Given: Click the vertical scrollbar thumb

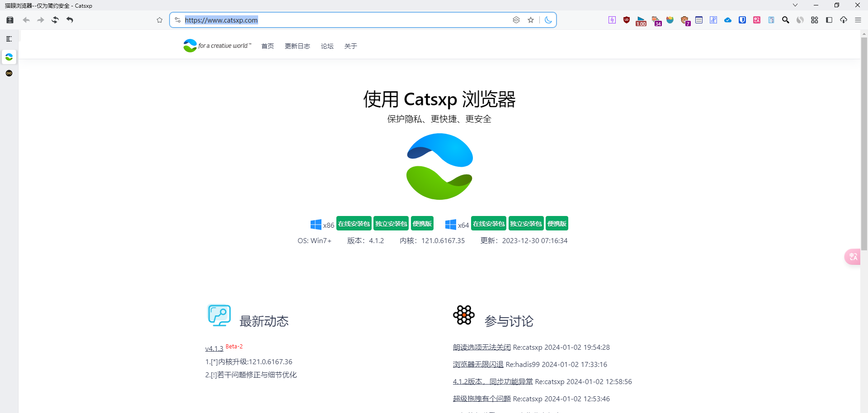Looking at the screenshot, I should click(x=864, y=144).
